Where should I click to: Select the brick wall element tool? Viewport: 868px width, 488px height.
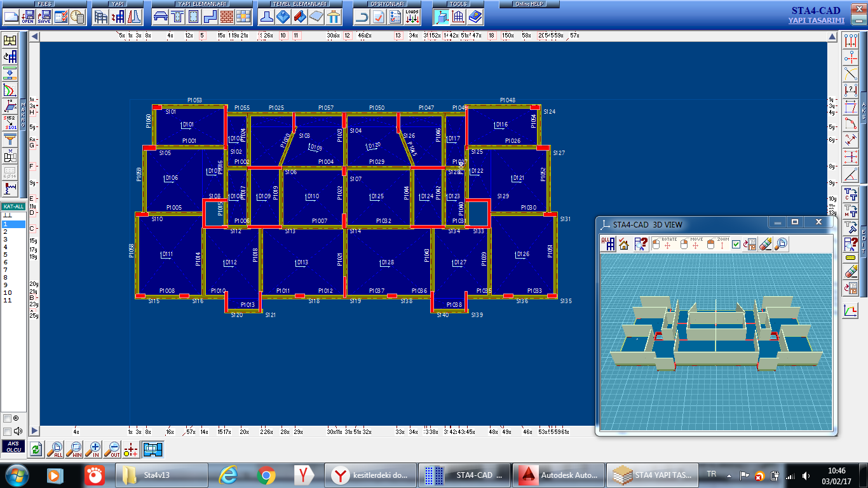226,17
